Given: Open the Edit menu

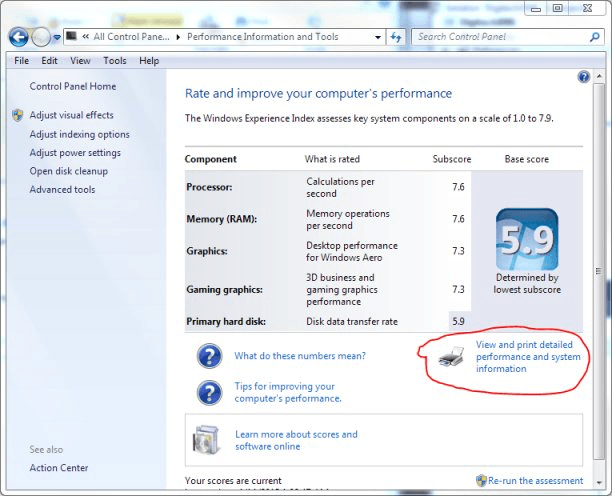Looking at the screenshot, I should click(x=50, y=61).
